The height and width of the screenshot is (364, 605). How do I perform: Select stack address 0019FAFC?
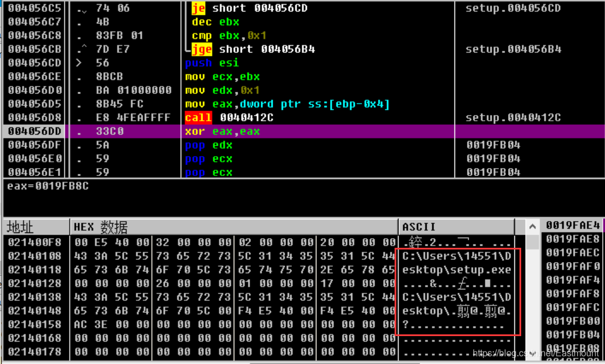tap(572, 307)
